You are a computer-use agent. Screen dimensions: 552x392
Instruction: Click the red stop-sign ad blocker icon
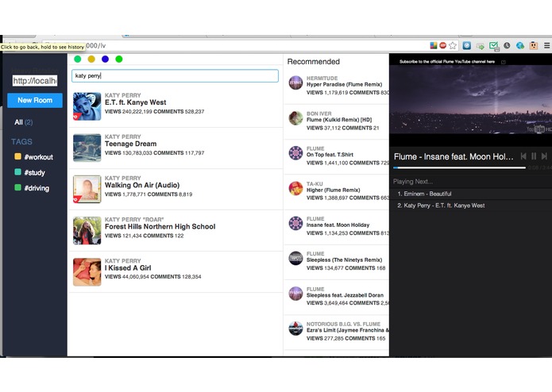(443, 45)
